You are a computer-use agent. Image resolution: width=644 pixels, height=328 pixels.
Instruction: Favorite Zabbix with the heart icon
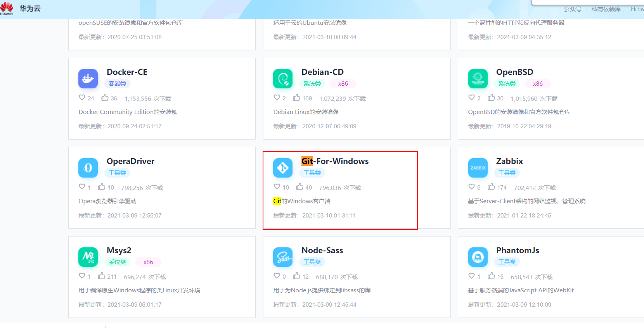[x=471, y=187]
